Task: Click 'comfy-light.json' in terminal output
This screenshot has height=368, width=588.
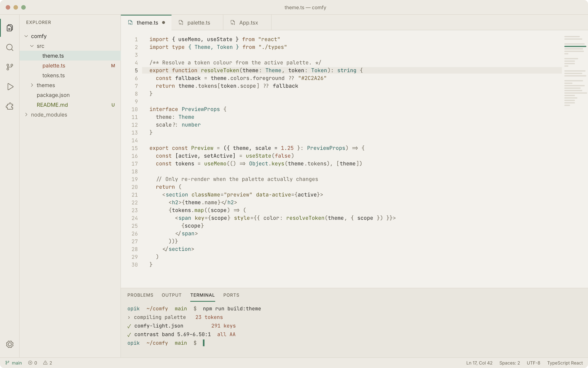Action: click(159, 326)
